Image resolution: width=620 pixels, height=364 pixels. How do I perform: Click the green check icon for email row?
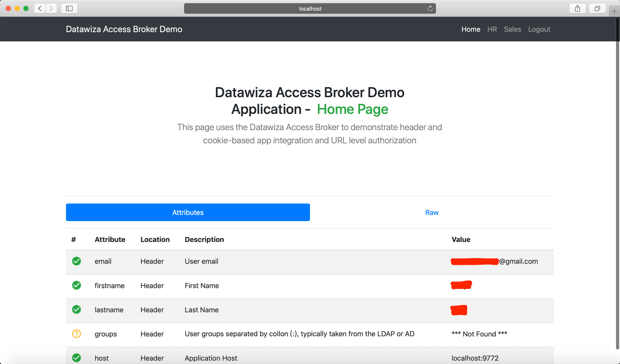pyautogui.click(x=77, y=261)
